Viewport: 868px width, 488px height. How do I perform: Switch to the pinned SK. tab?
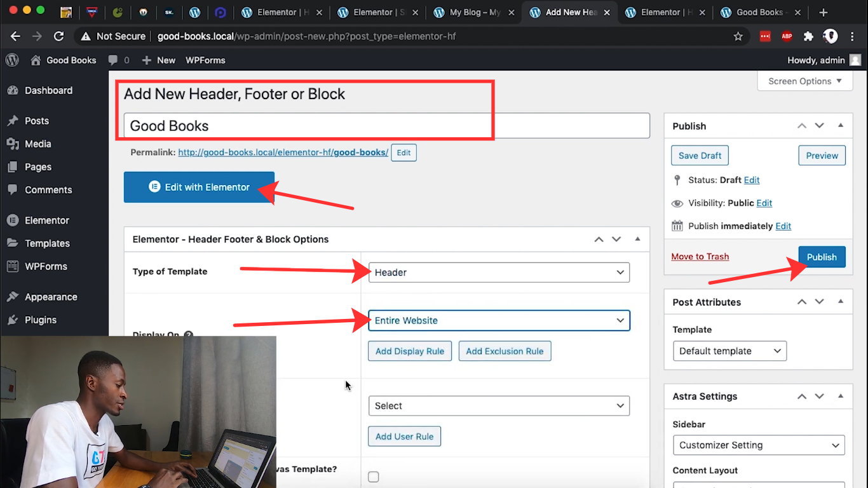coord(168,12)
